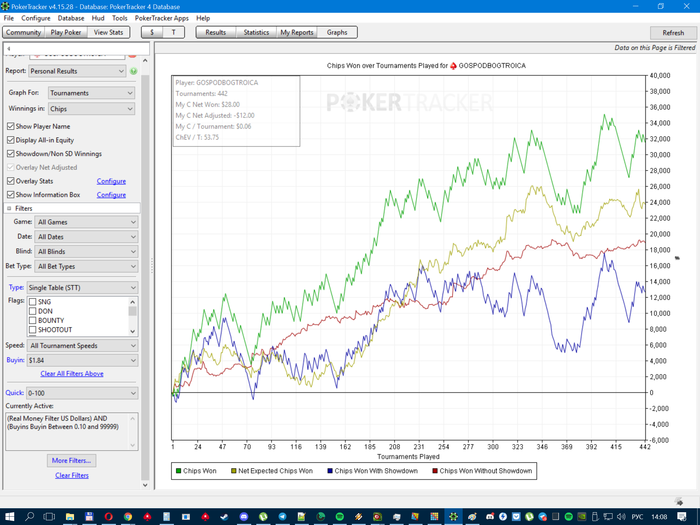Uncheck Show Player Name
This screenshot has width=700, height=525.
coord(11,126)
